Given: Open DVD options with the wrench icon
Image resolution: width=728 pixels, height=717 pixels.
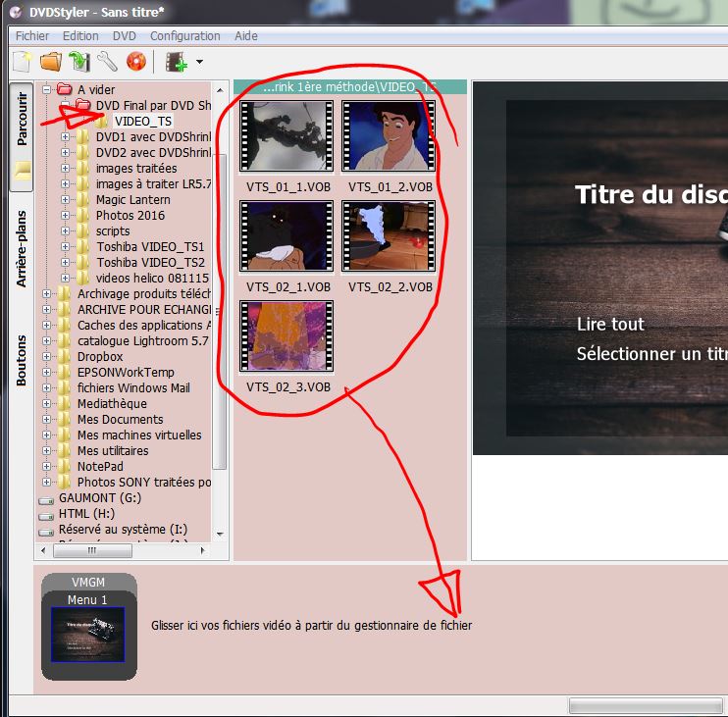Looking at the screenshot, I should point(107,62).
